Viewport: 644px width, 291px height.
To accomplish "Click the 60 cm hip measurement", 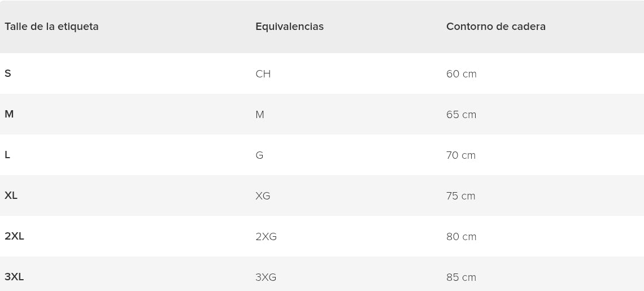I will (x=461, y=74).
